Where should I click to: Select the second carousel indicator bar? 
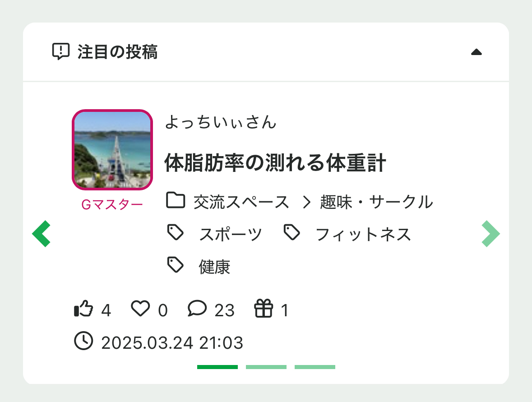(x=266, y=367)
